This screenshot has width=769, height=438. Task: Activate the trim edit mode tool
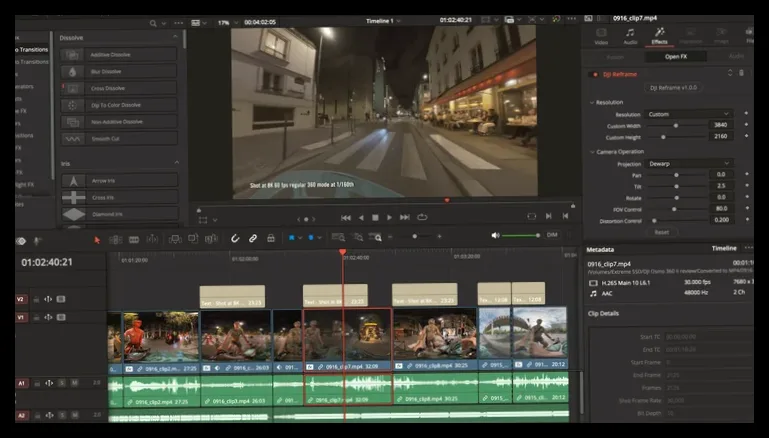(x=116, y=239)
